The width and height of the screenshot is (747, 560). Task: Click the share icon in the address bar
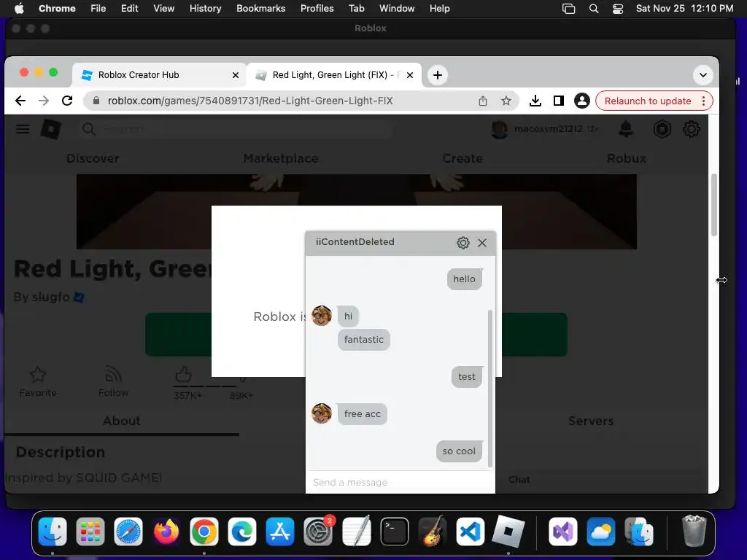tap(483, 101)
